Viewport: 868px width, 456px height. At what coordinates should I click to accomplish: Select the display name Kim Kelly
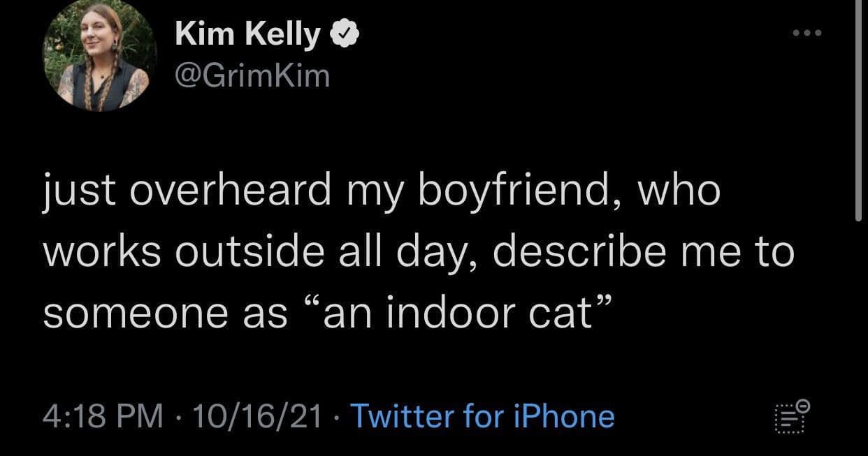(252, 32)
